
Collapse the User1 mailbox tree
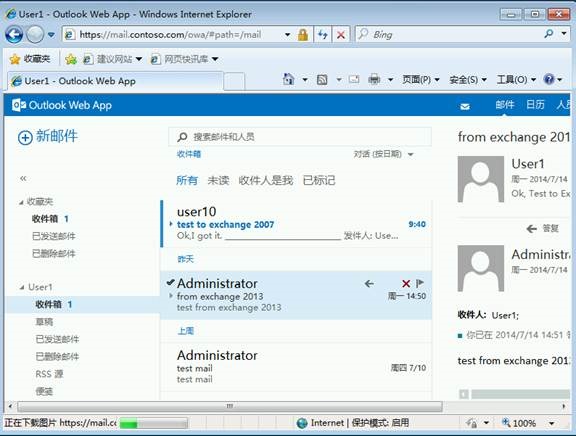[22, 287]
